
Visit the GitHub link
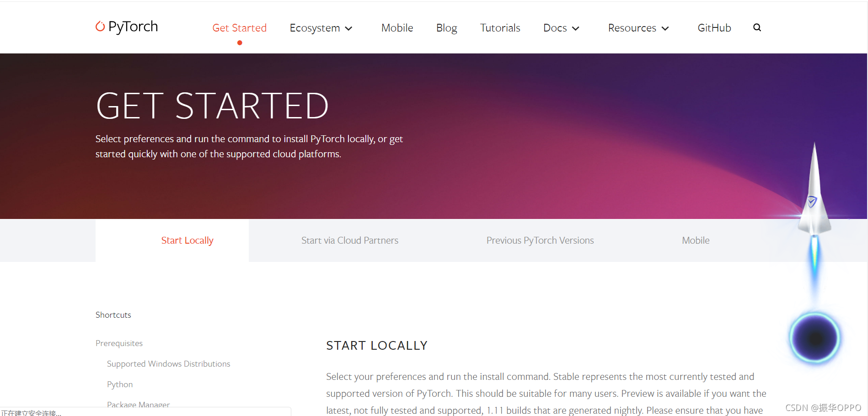pos(714,28)
